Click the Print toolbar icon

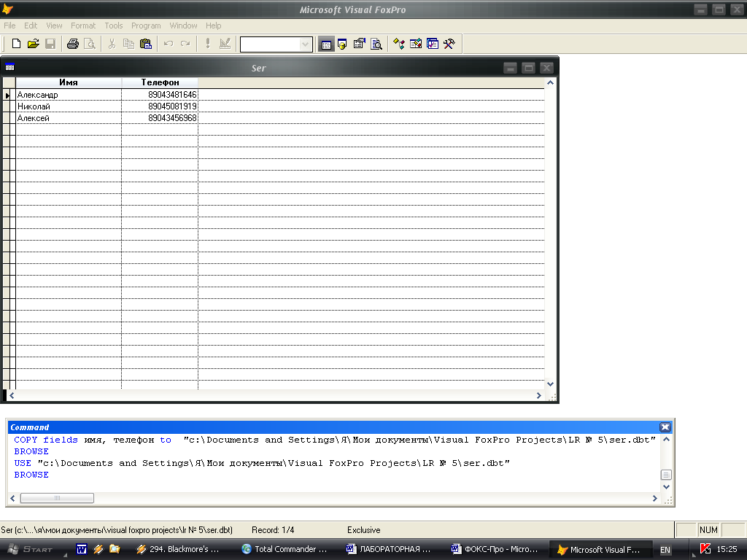72,44
